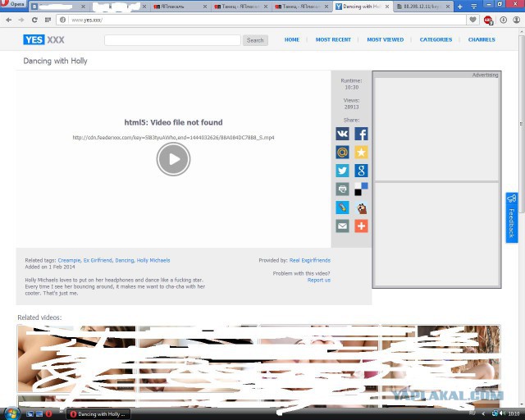The image size is (525, 420).
Task: Open the Dancing tag link
Action: tap(124, 260)
